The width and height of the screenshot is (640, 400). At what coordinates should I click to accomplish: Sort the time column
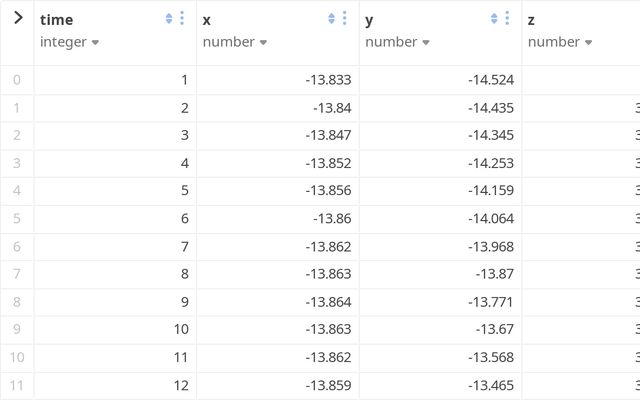click(168, 19)
